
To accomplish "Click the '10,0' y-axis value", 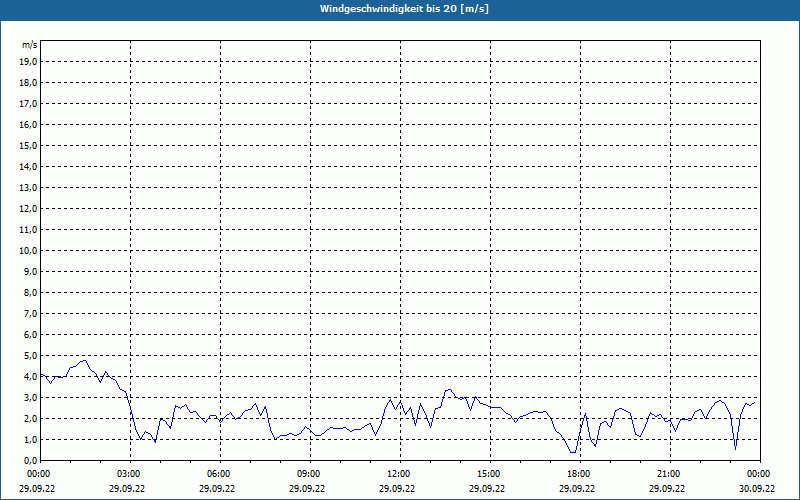I will pyautogui.click(x=28, y=251).
